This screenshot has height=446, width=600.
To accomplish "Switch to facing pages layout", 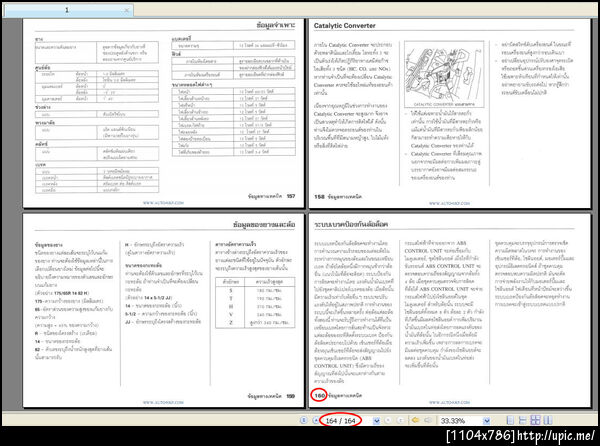I will [x=548, y=420].
